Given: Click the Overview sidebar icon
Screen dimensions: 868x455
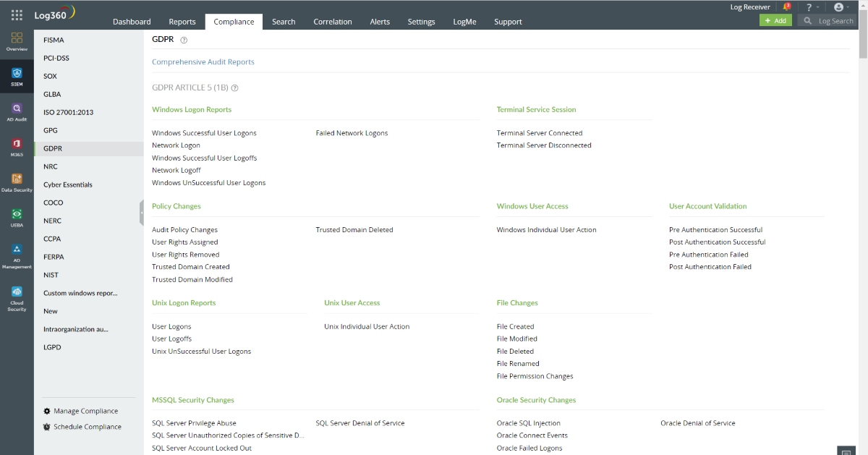Looking at the screenshot, I should click(17, 41).
